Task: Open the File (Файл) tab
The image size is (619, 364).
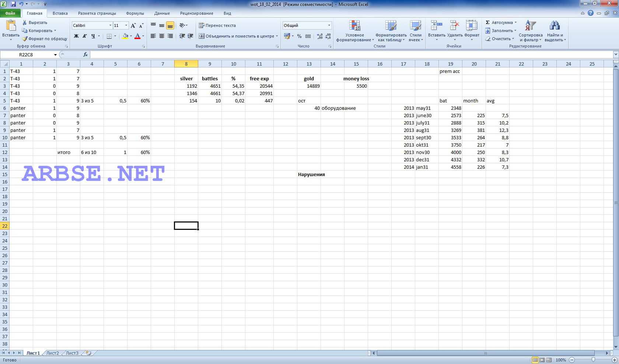Action: point(10,13)
